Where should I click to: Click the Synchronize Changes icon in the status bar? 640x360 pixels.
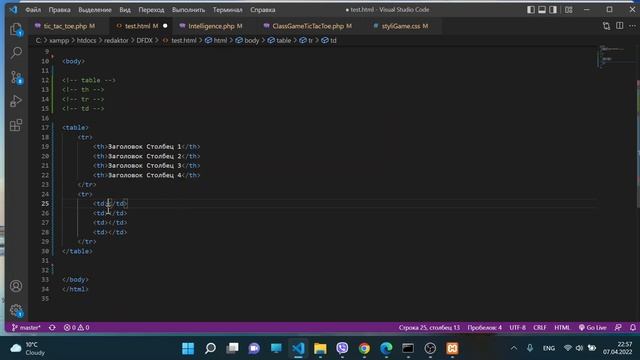52,328
